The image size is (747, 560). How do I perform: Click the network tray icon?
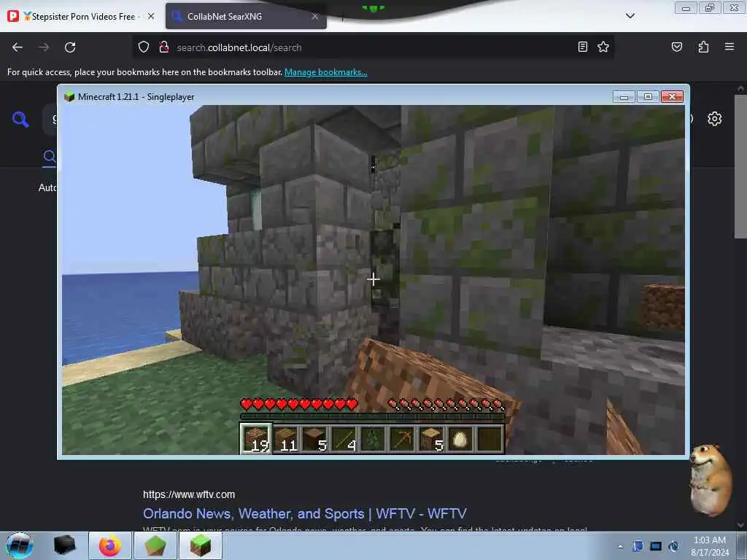click(x=656, y=546)
